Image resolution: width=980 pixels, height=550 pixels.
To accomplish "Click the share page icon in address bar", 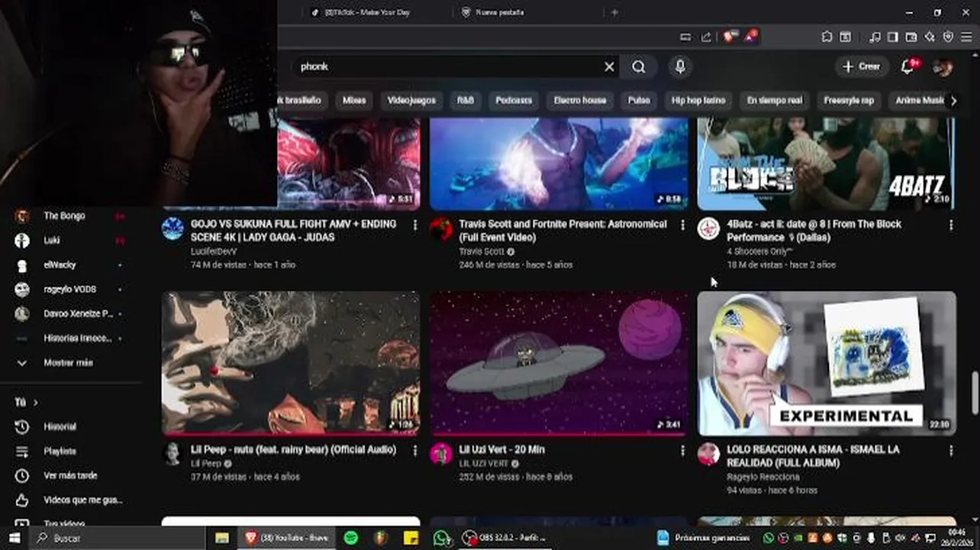I will pos(706,37).
